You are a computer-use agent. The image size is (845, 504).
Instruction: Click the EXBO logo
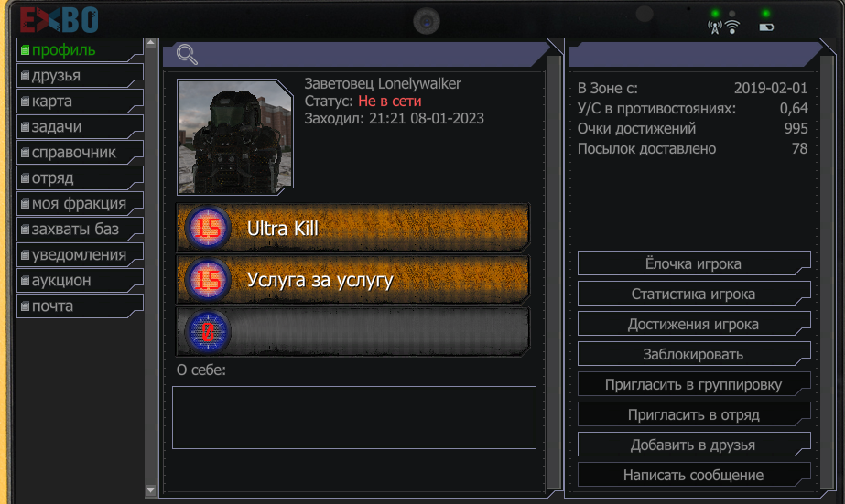coord(60,20)
